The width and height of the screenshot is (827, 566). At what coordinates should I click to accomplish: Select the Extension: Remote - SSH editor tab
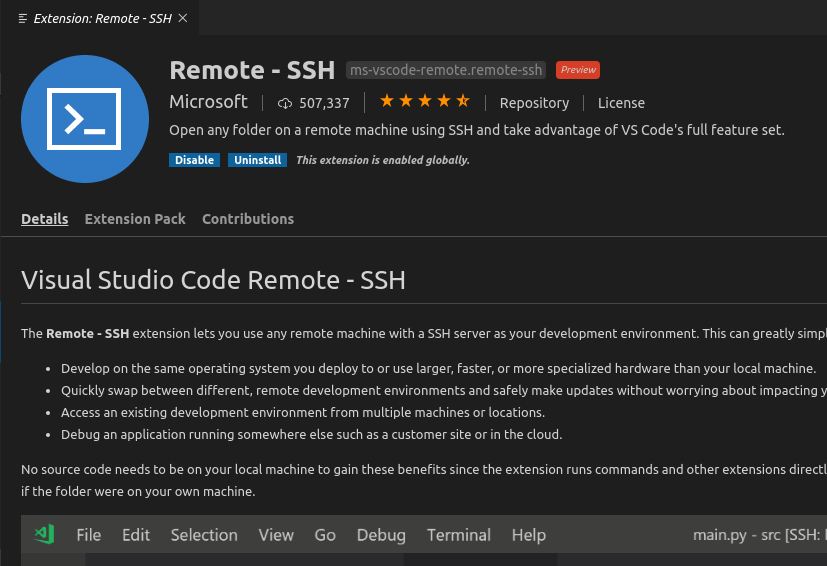[x=100, y=18]
